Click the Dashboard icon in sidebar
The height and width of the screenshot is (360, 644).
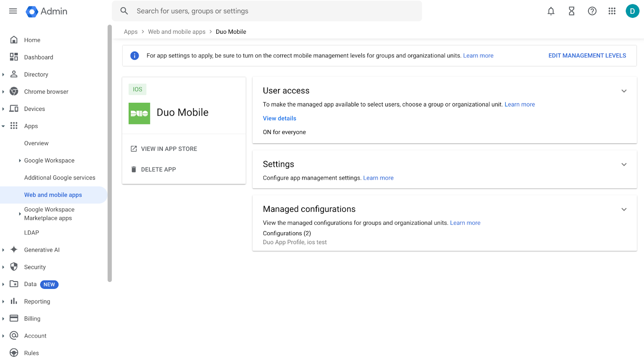(14, 57)
